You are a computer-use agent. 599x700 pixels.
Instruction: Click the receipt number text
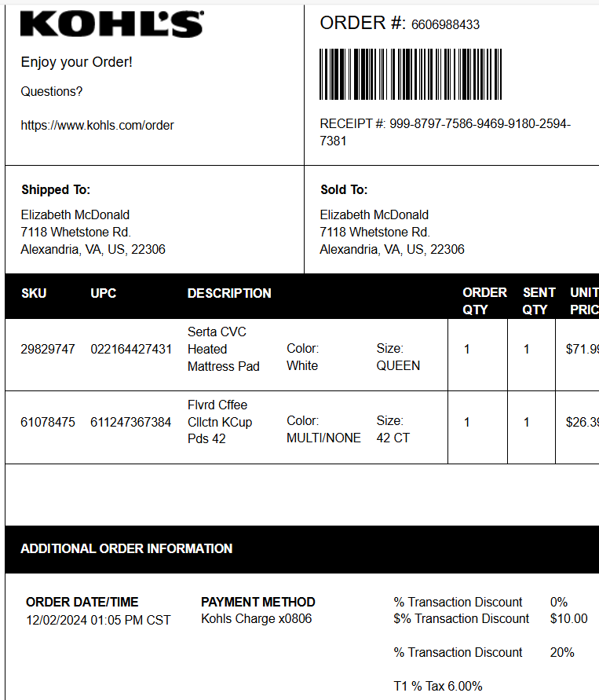(445, 132)
